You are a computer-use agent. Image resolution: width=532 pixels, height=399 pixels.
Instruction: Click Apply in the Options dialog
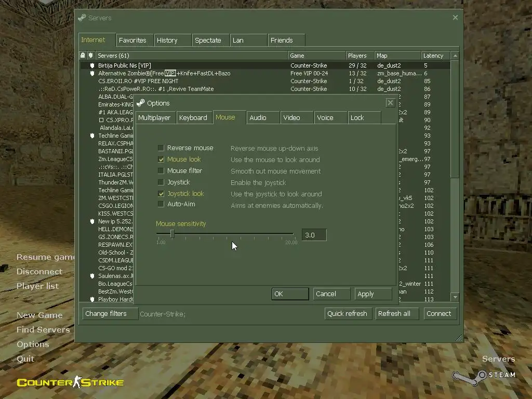tap(373, 294)
